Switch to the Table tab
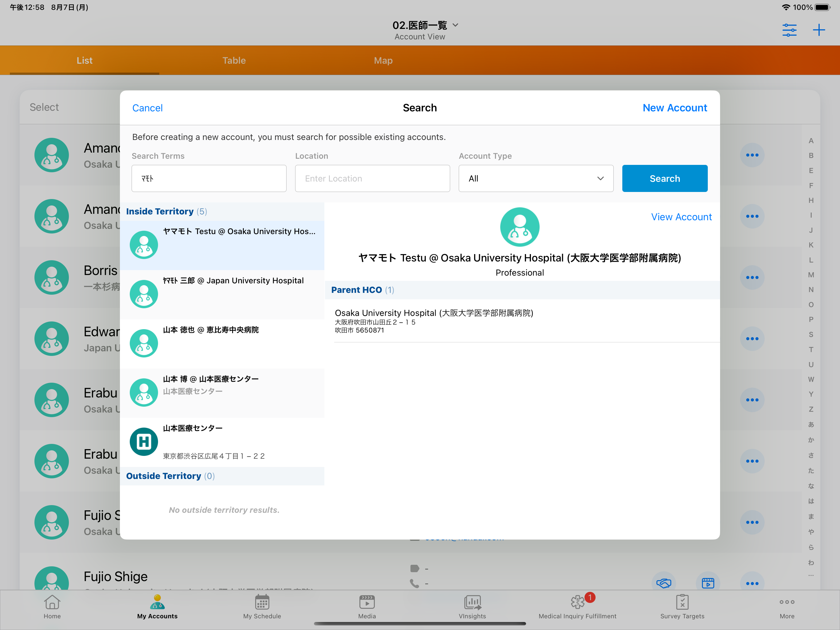 (234, 60)
